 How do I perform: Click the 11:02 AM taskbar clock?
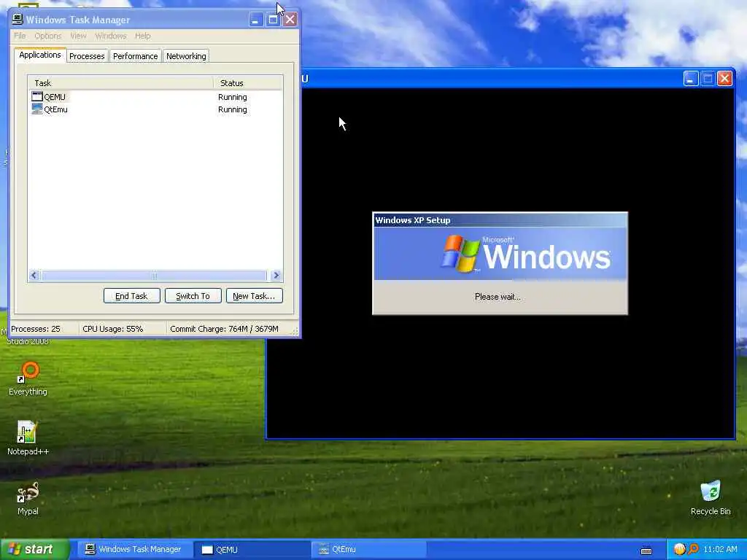tap(720, 549)
